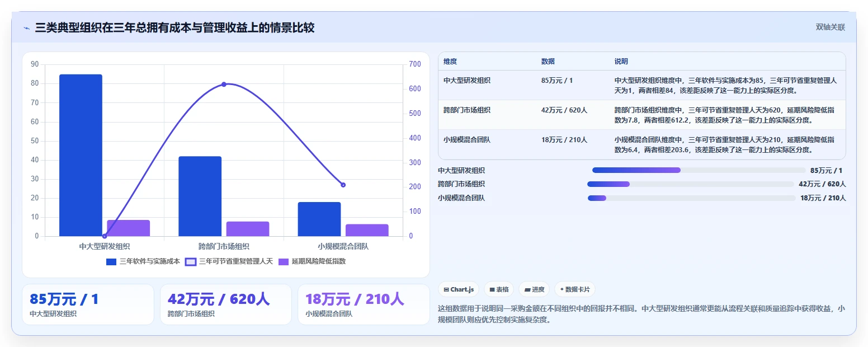Click the 数据 column header
This screenshot has height=347, width=868.
coord(548,62)
